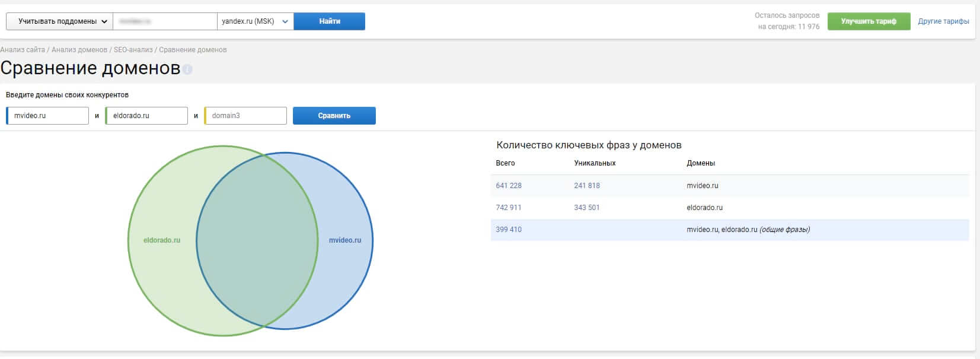Click the Домены column header
This screenshot has width=980, height=359.
(701, 163)
